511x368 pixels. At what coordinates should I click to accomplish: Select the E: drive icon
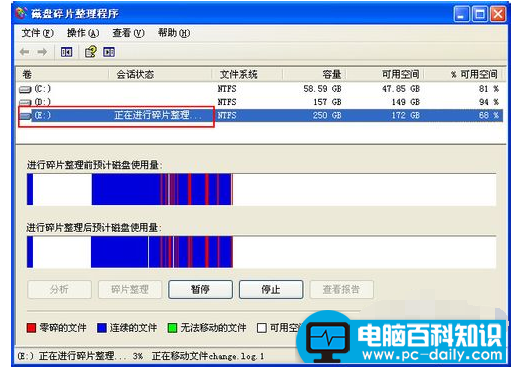[25, 116]
